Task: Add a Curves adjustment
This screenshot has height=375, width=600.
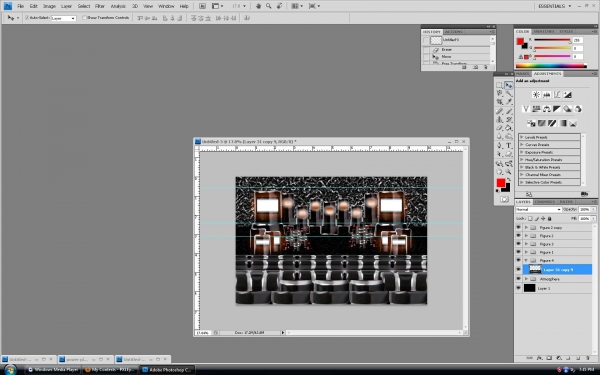Action: [x=557, y=95]
